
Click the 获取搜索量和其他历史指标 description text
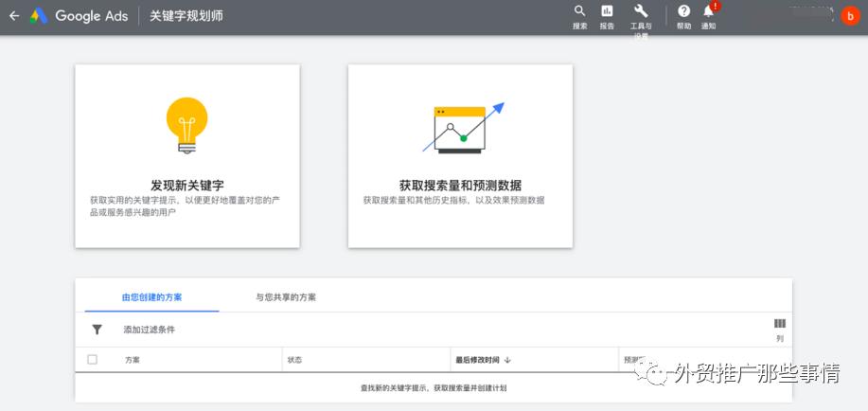coord(454,200)
